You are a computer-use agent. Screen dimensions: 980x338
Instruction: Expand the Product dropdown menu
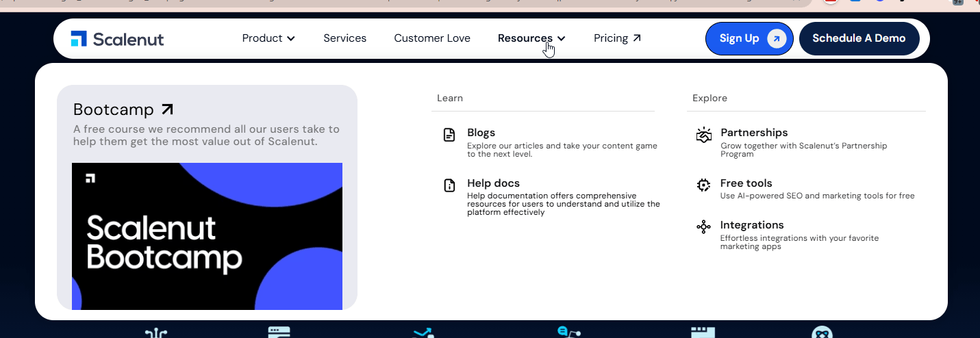(268, 38)
